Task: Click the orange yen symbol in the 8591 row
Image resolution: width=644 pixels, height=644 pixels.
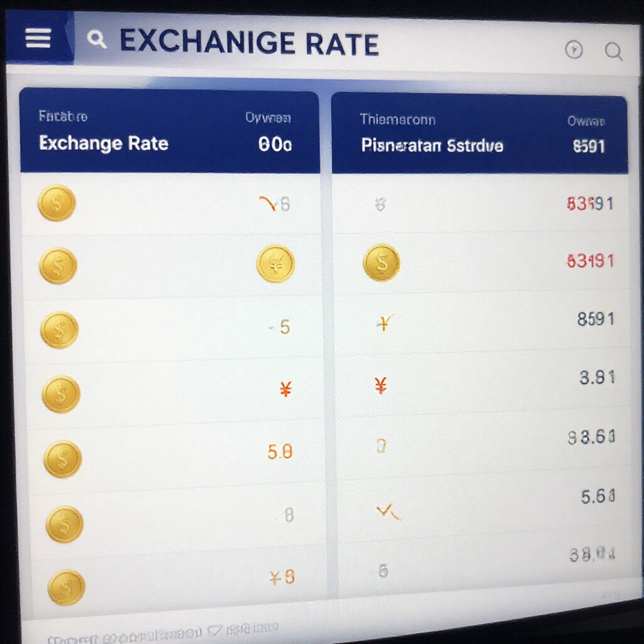Action: [x=384, y=323]
